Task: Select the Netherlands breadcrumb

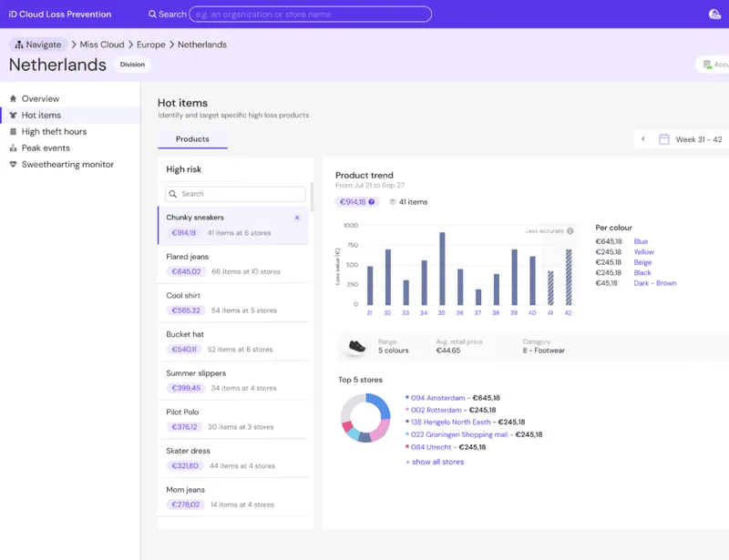Action: click(202, 45)
